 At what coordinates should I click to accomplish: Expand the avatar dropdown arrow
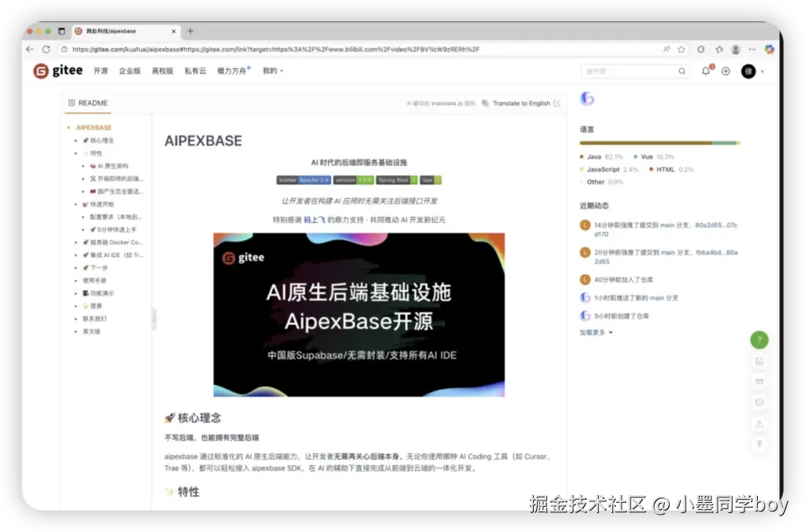(763, 72)
